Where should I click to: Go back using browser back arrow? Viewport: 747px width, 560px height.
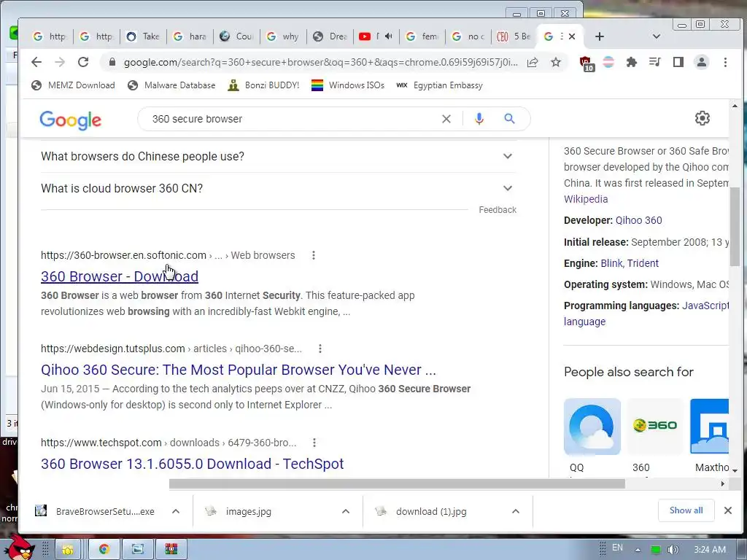click(36, 62)
